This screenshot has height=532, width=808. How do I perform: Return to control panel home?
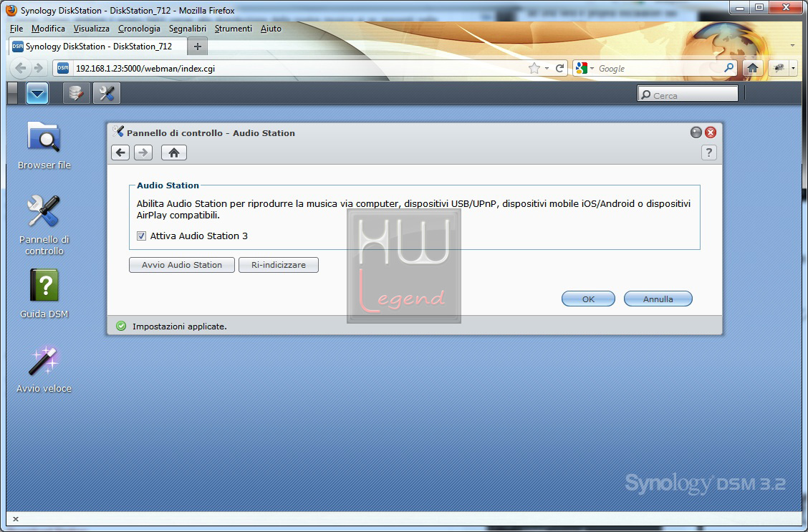tap(173, 153)
